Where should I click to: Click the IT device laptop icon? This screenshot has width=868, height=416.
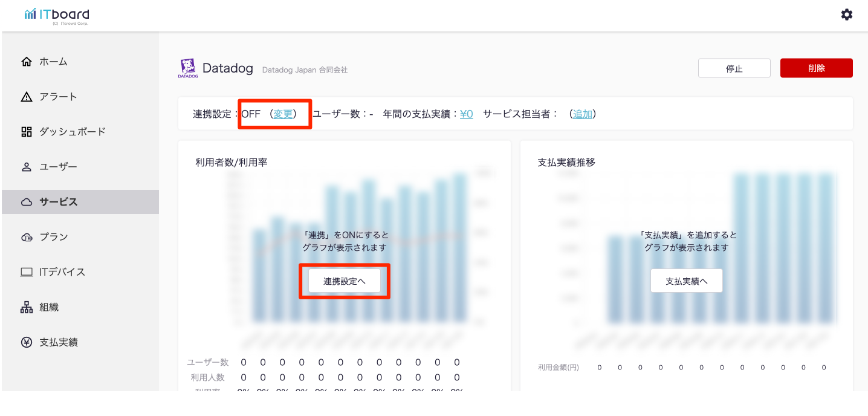[26, 272]
